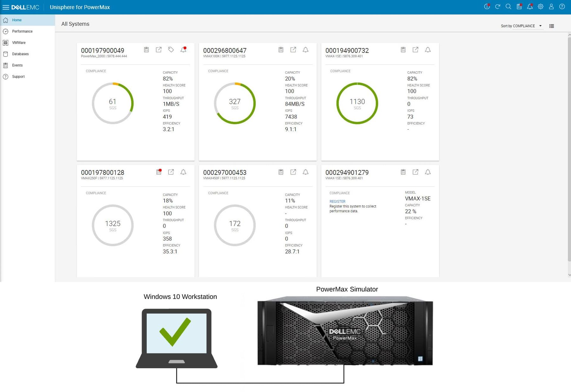Viewport: 571px width, 392px height.
Task: Click the REGISTER link
Action: [x=337, y=202]
